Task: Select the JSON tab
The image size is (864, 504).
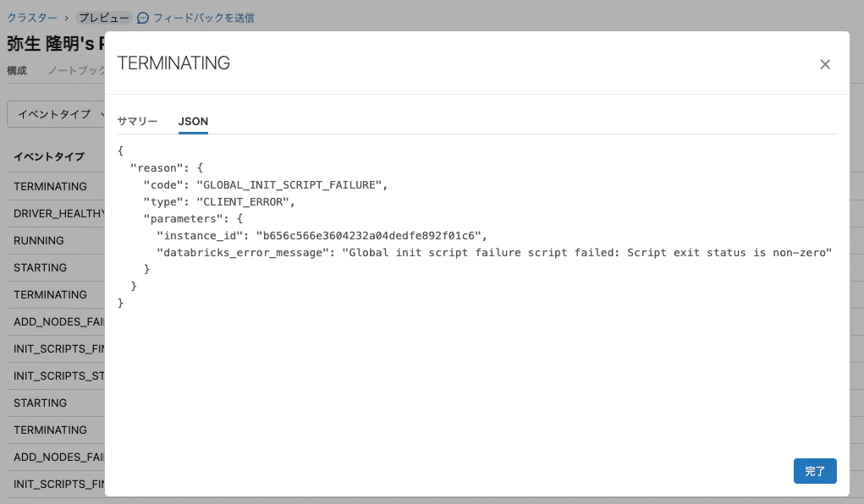Action: pyautogui.click(x=193, y=121)
